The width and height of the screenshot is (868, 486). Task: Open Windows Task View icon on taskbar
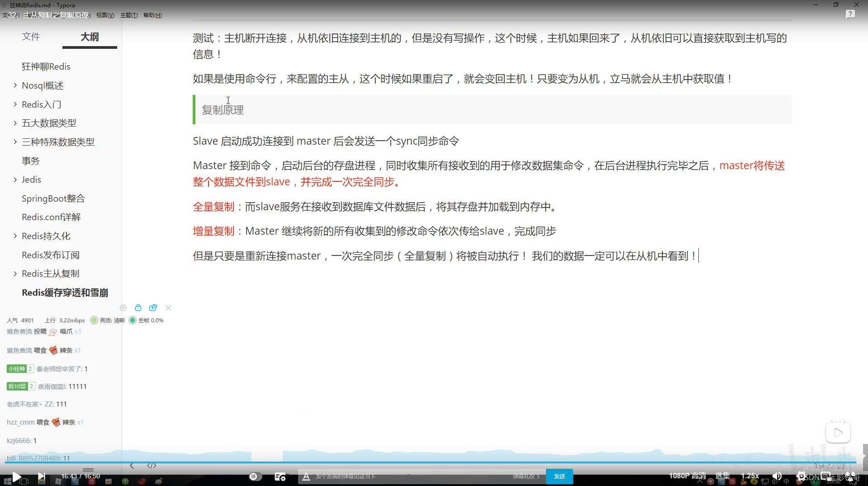click(24, 481)
